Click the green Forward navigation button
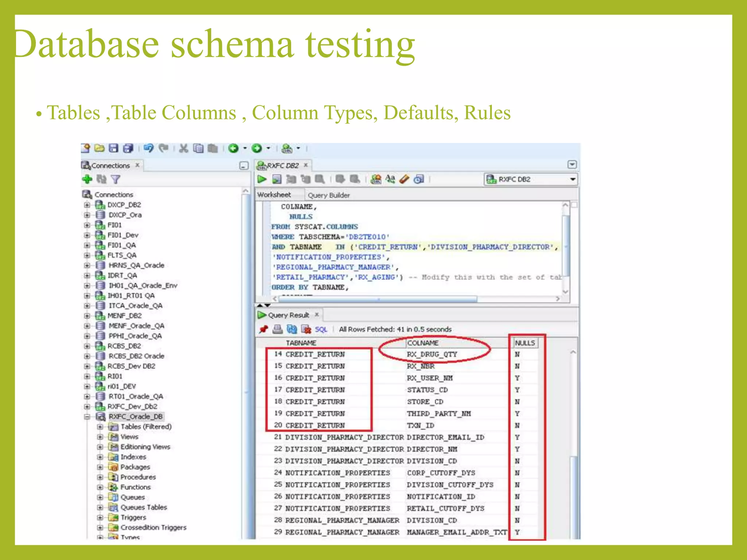This screenshot has width=747, height=560. [x=257, y=148]
